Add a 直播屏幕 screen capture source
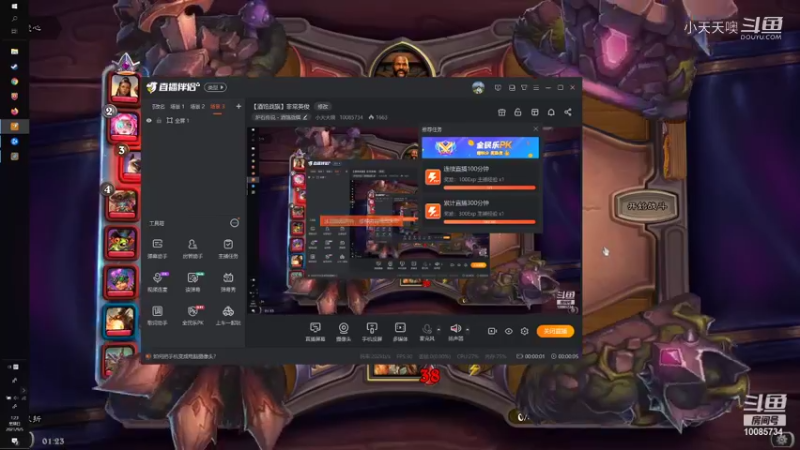The height and width of the screenshot is (450, 800). coord(315,332)
